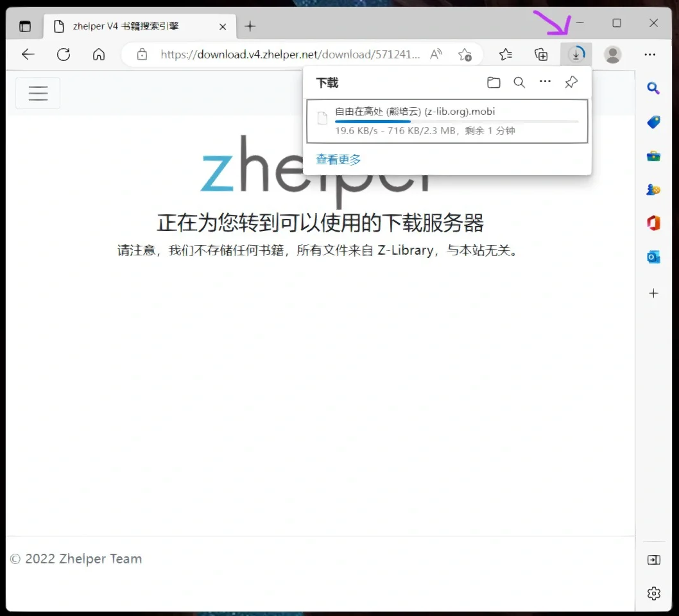The image size is (679, 616).
Task: Open the downloads folder icon
Action: click(x=494, y=82)
